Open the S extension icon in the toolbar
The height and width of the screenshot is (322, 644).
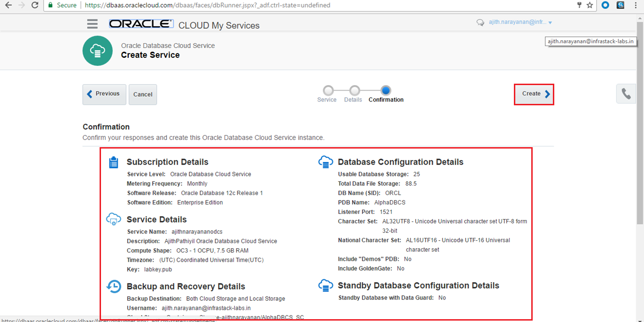point(621,5)
